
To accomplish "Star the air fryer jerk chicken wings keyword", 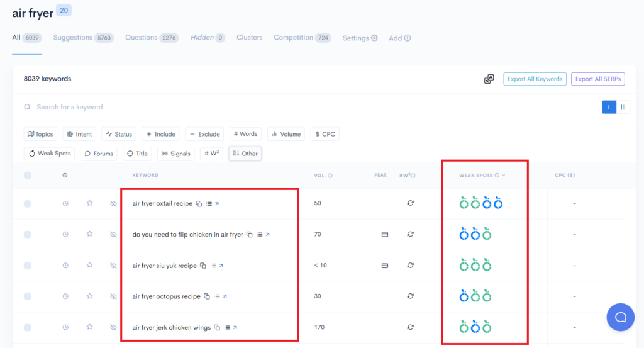I will click(x=89, y=327).
